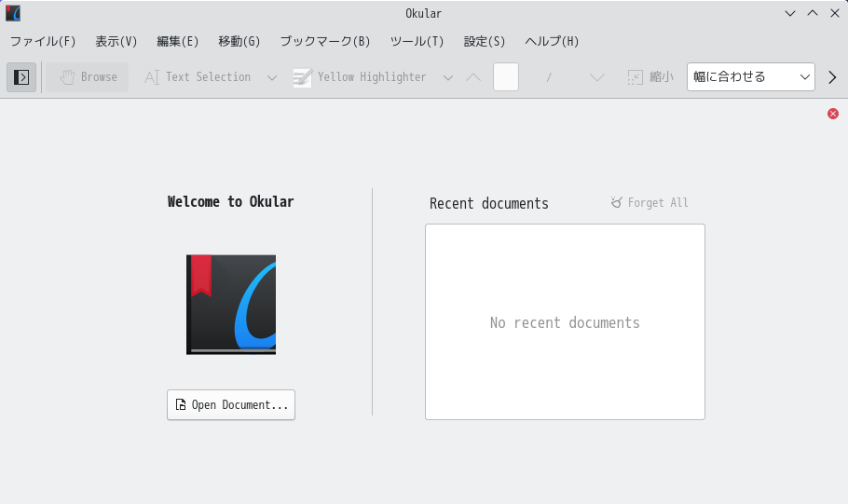Open the ブックマーク(B) menu

tap(325, 42)
